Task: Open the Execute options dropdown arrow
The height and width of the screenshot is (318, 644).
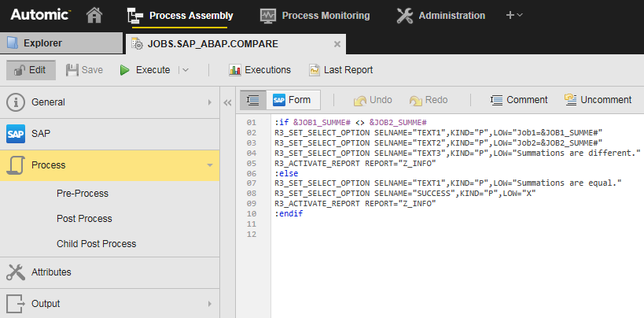Action: [186, 70]
